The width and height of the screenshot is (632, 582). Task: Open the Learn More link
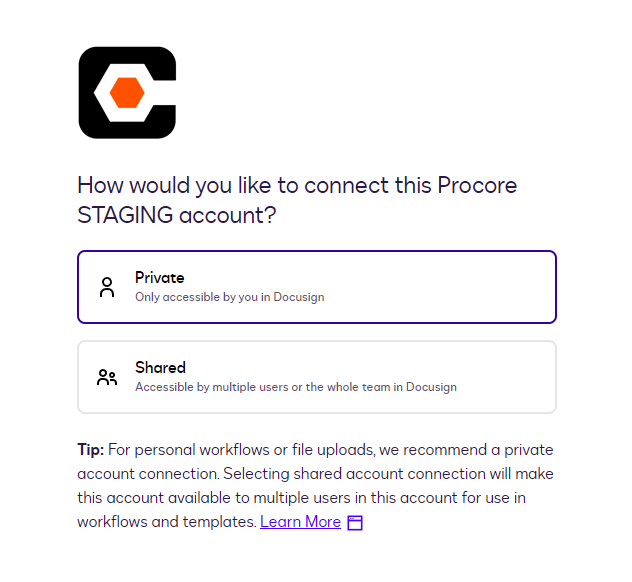(300, 522)
